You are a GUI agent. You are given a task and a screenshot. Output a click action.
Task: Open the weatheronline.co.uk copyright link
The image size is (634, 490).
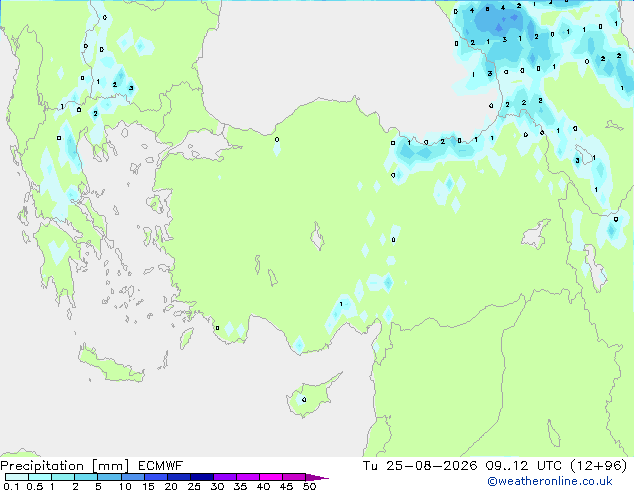(550, 481)
